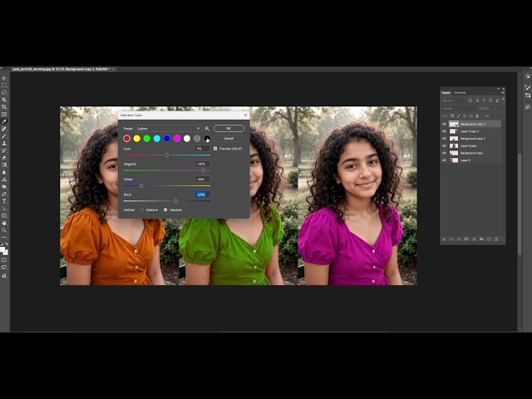Select the Gradient tool
Viewport: 532px width, 399px height.
click(x=4, y=165)
